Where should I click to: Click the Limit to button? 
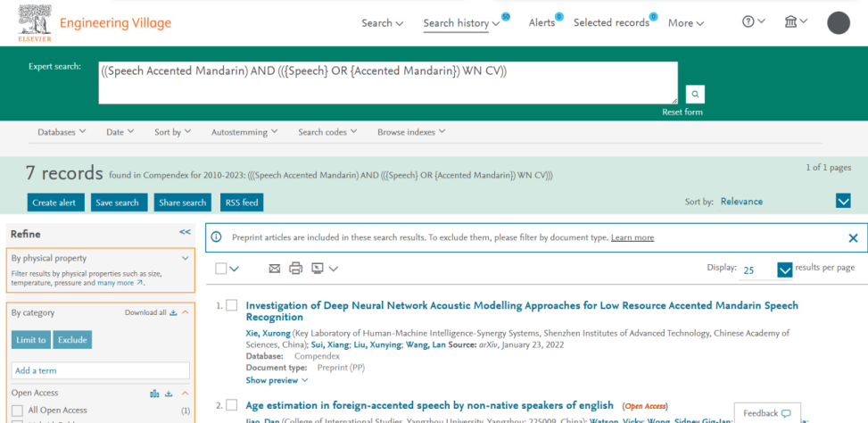click(x=31, y=339)
